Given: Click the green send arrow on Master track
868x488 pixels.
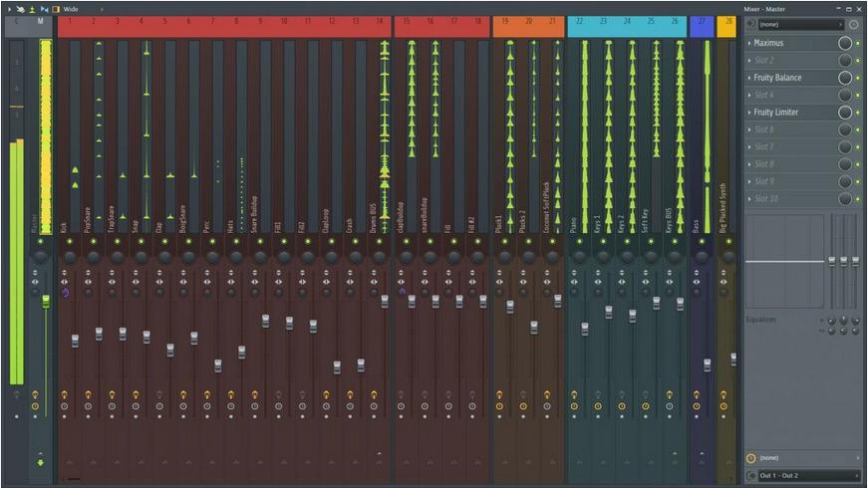Looking at the screenshot, I should click(41, 462).
